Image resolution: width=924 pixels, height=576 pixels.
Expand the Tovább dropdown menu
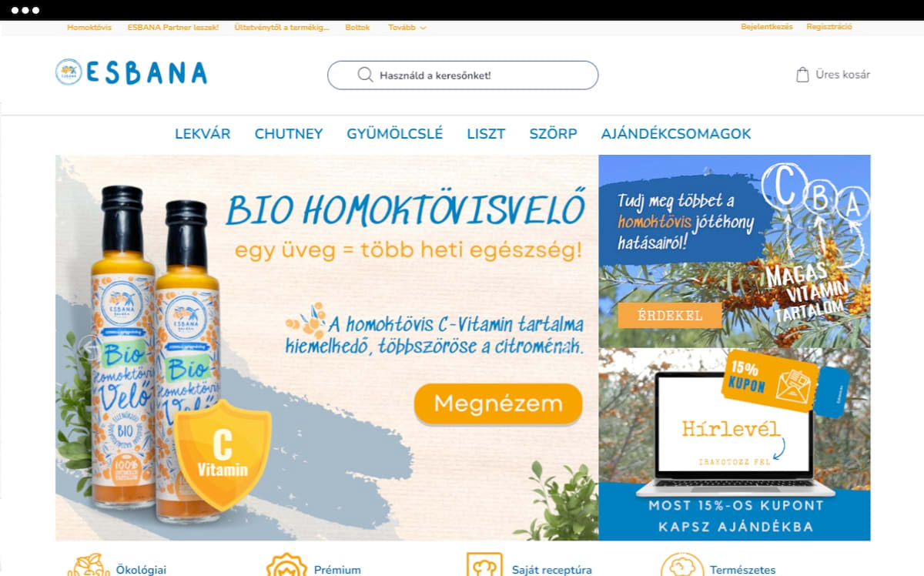(407, 27)
